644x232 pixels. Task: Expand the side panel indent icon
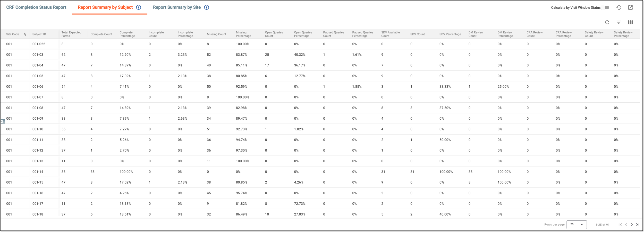click(x=3, y=121)
